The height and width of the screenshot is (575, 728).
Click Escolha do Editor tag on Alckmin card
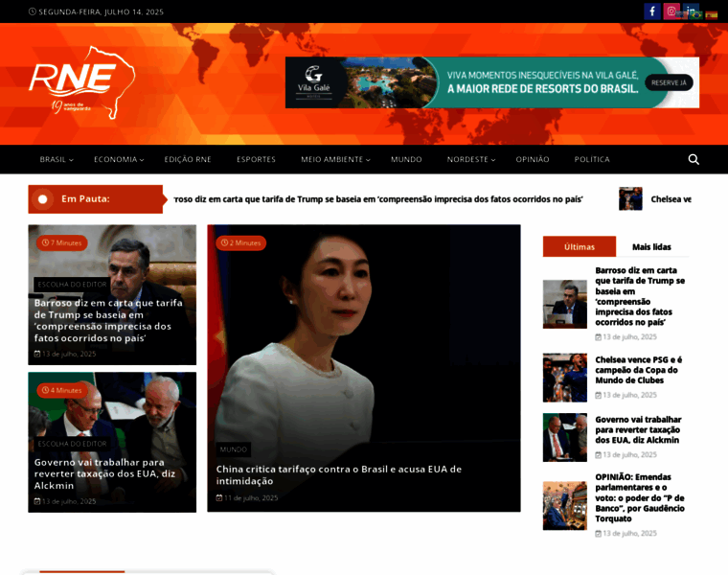click(72, 444)
